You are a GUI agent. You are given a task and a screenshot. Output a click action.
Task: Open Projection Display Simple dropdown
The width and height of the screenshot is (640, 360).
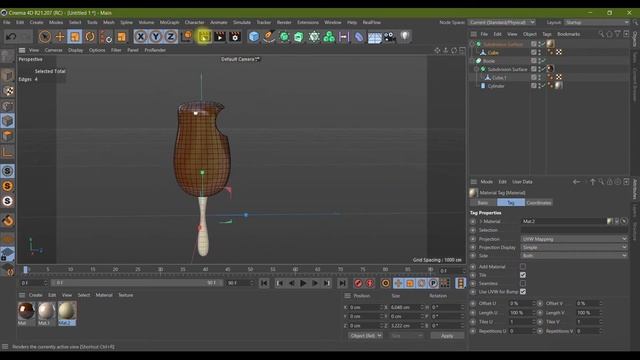coord(574,247)
